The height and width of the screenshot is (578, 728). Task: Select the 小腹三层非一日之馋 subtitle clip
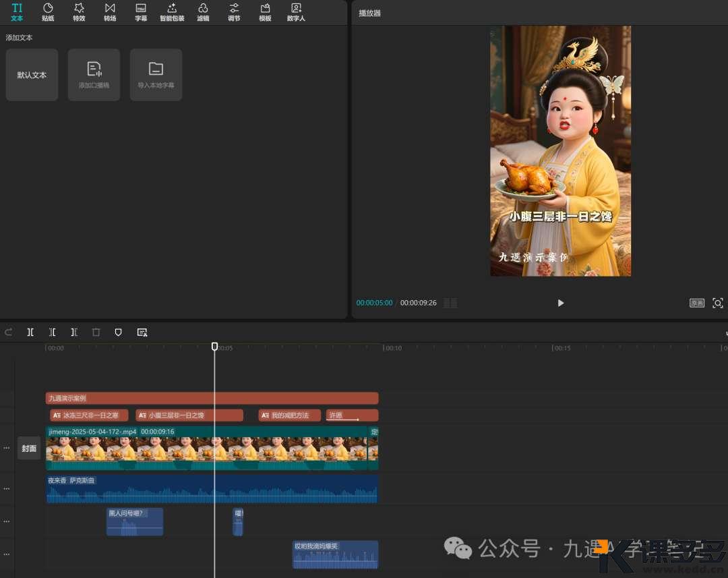[x=191, y=415]
